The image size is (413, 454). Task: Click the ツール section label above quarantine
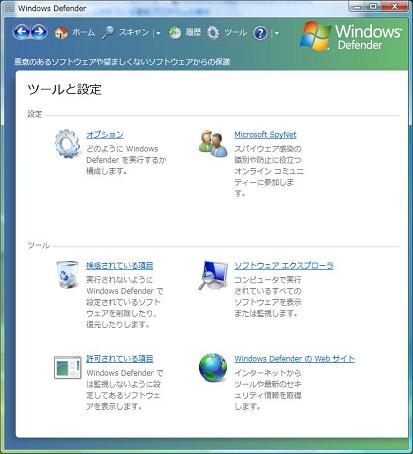39,246
